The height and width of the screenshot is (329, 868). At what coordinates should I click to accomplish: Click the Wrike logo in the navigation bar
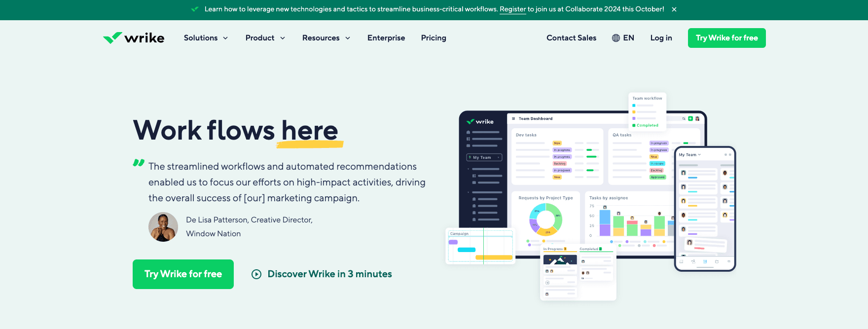[x=134, y=38]
